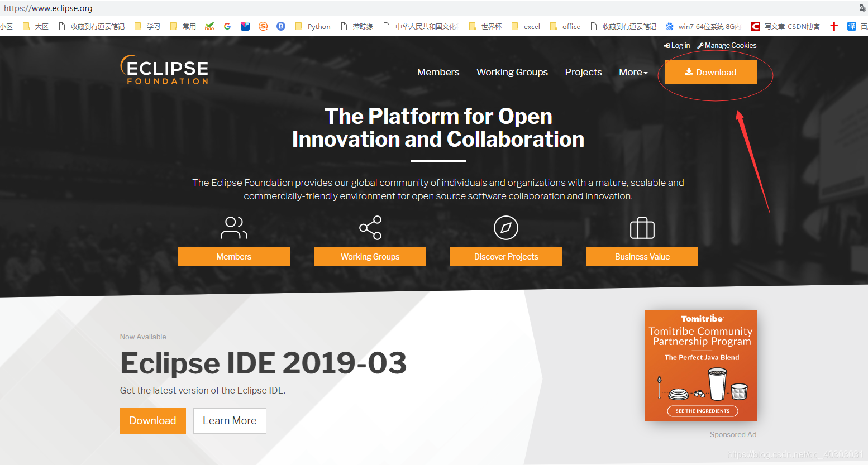The height and width of the screenshot is (465, 868).
Task: Click the Members people icon
Action: point(234,228)
